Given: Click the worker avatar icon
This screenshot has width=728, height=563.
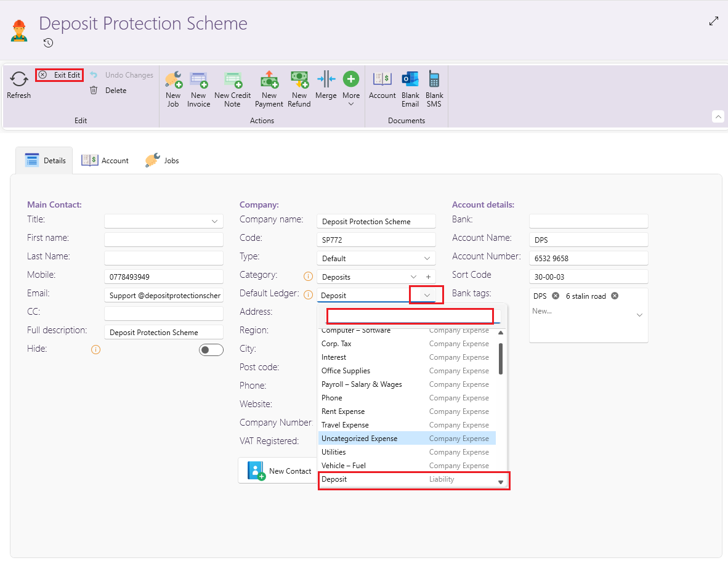Looking at the screenshot, I should [x=19, y=31].
